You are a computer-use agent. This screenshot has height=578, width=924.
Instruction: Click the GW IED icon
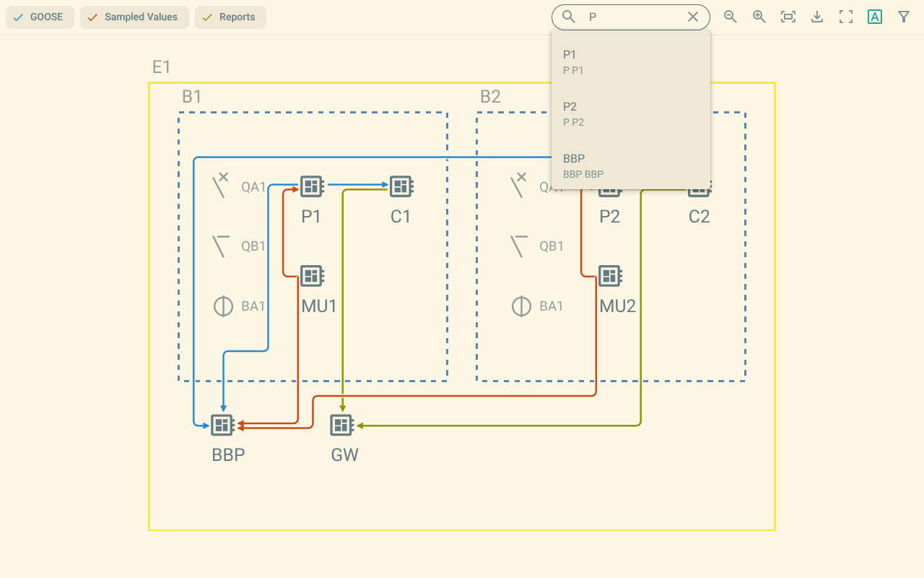(x=341, y=425)
